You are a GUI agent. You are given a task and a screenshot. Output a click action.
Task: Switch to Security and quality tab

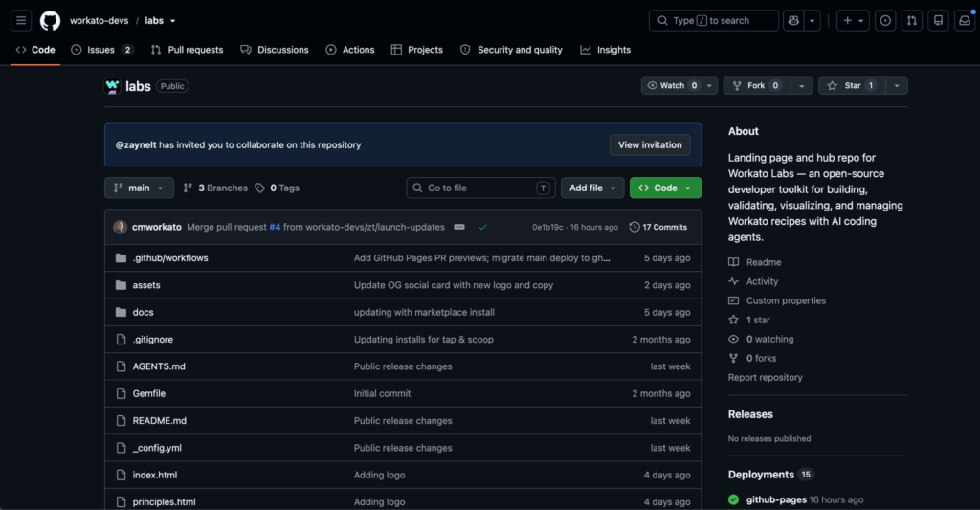(511, 50)
